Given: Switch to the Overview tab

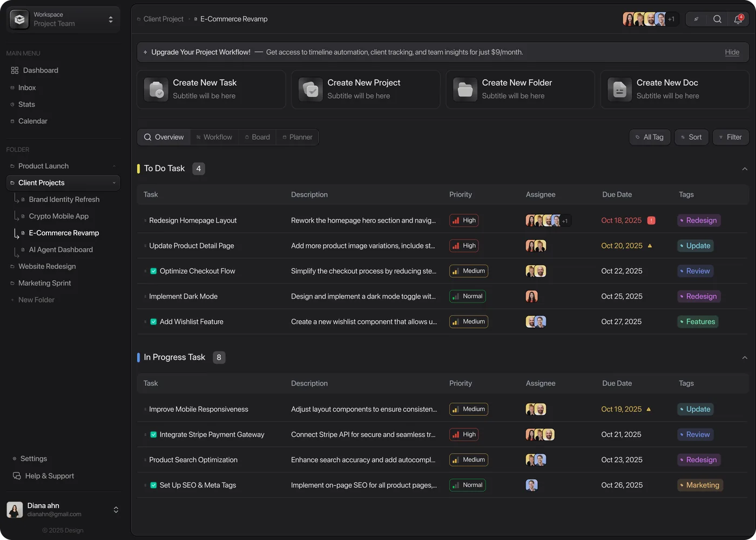Looking at the screenshot, I should click(164, 137).
